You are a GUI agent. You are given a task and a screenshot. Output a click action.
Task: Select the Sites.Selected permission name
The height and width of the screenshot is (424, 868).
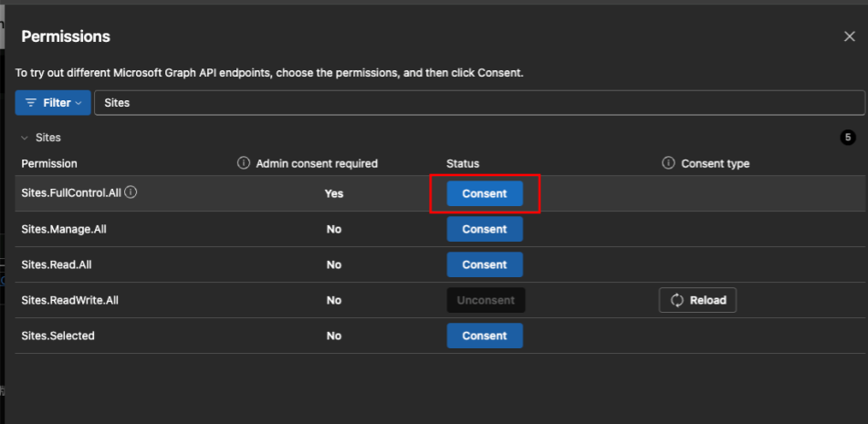[x=58, y=336]
